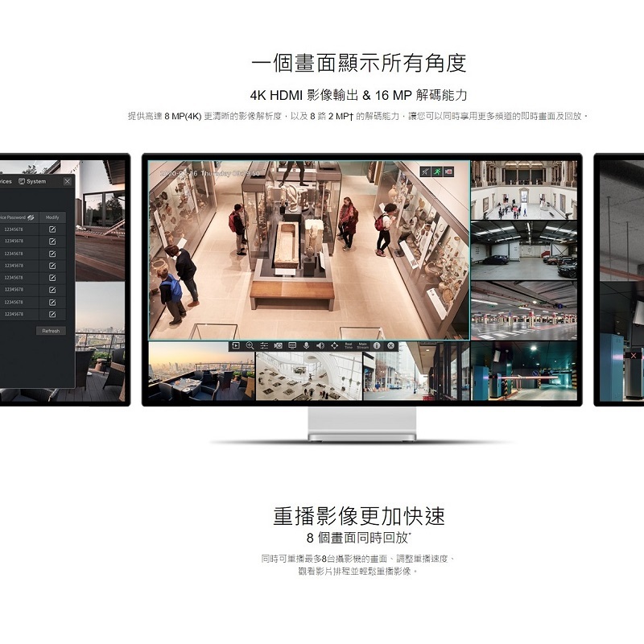Click the digital zoom magnifier icon
The width and height of the screenshot is (644, 644).
click(250, 345)
